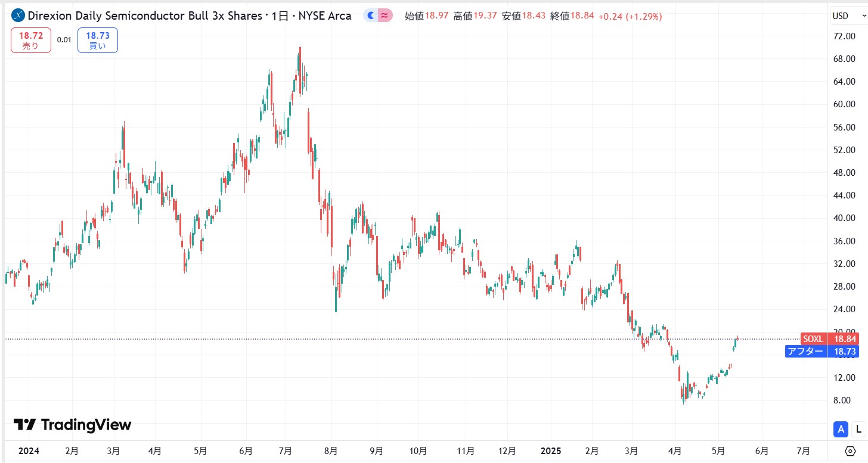The height and width of the screenshot is (463, 868).
Task: Click 60.00 on the price axis
Action: pyautogui.click(x=845, y=104)
